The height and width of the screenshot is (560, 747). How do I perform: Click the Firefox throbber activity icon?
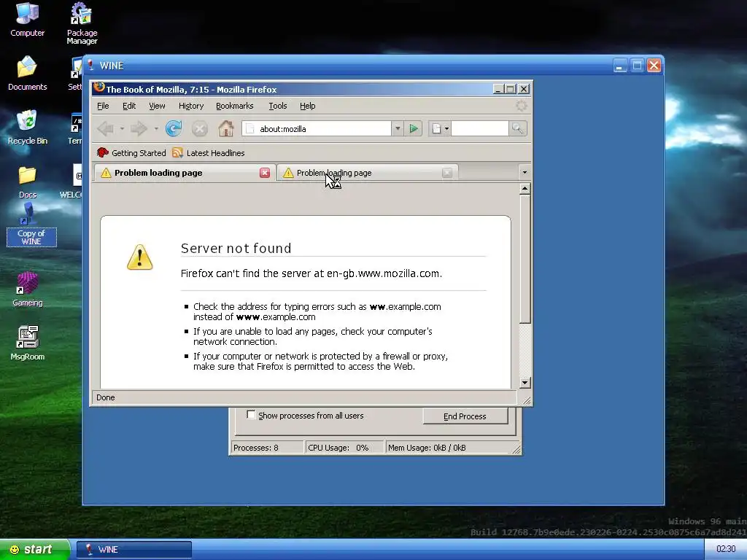(522, 106)
